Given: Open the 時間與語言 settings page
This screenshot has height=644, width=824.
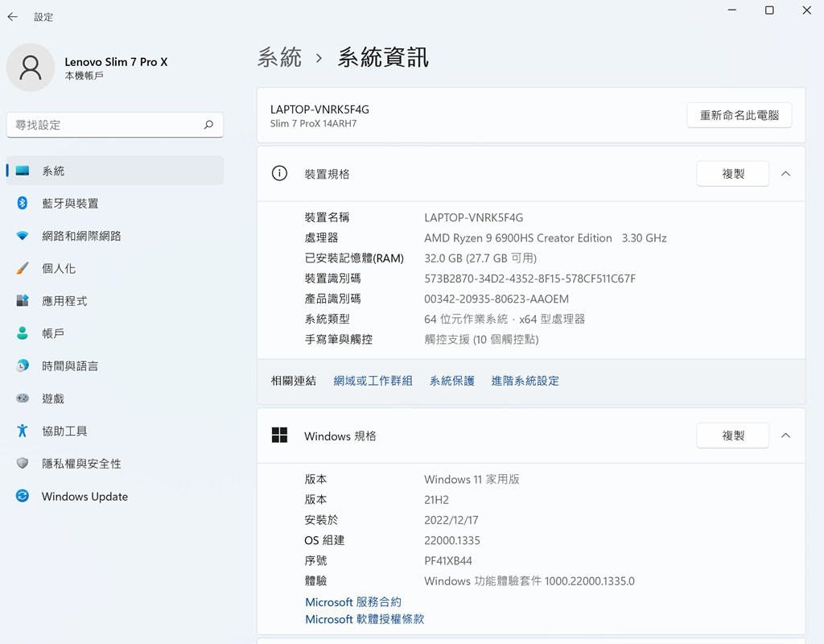Looking at the screenshot, I should [70, 366].
